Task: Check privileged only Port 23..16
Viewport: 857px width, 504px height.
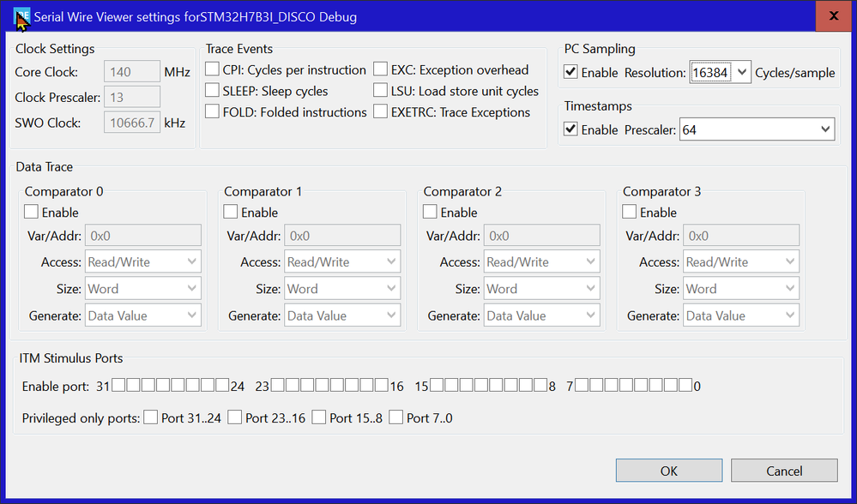Action: (235, 417)
